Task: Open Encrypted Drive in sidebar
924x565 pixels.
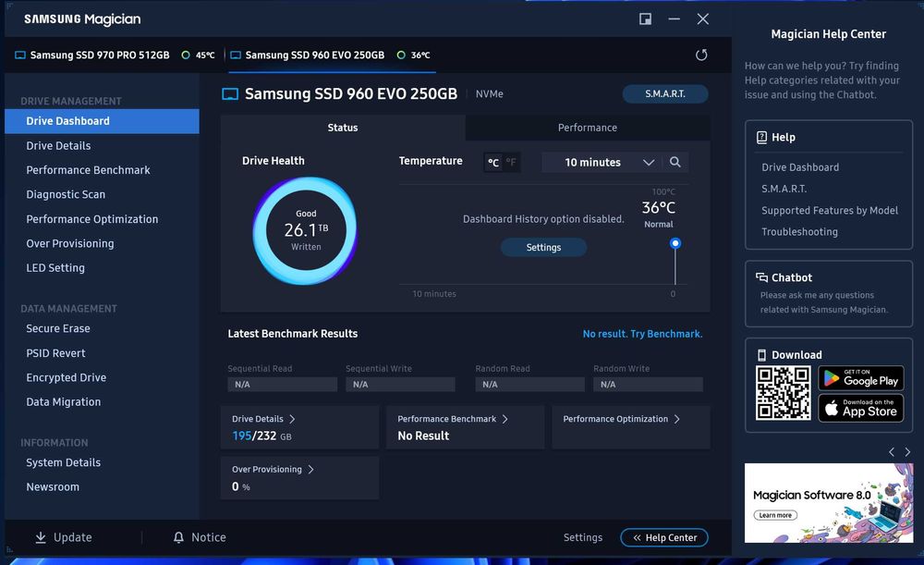Action: (x=66, y=377)
